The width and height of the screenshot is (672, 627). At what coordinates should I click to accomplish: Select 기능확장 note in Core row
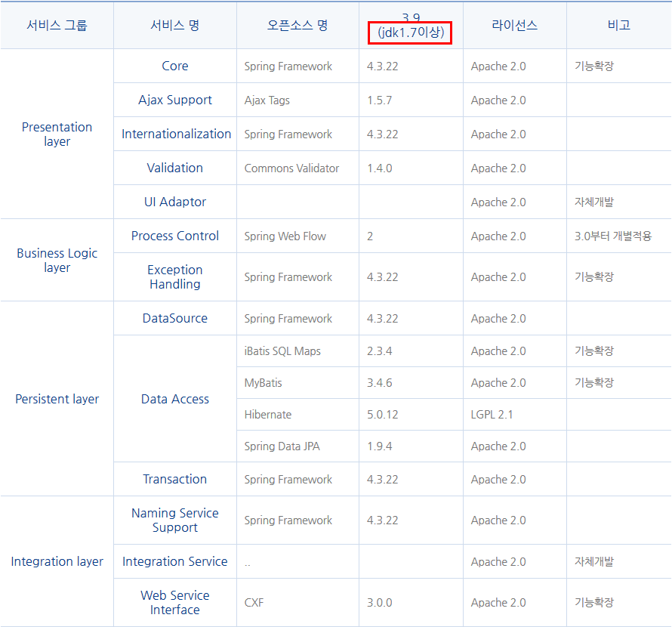[x=619, y=66]
